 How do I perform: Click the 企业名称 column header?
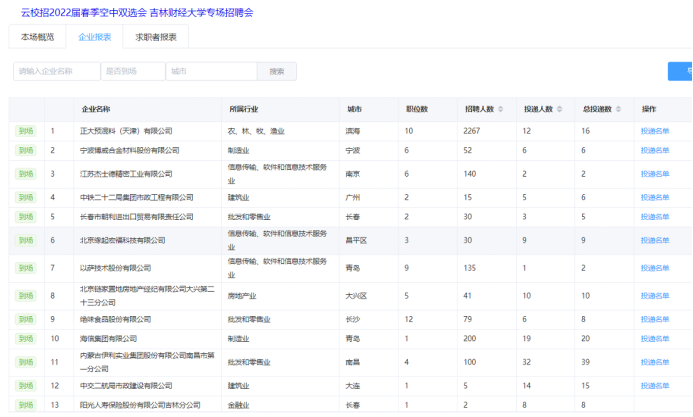tap(96, 109)
